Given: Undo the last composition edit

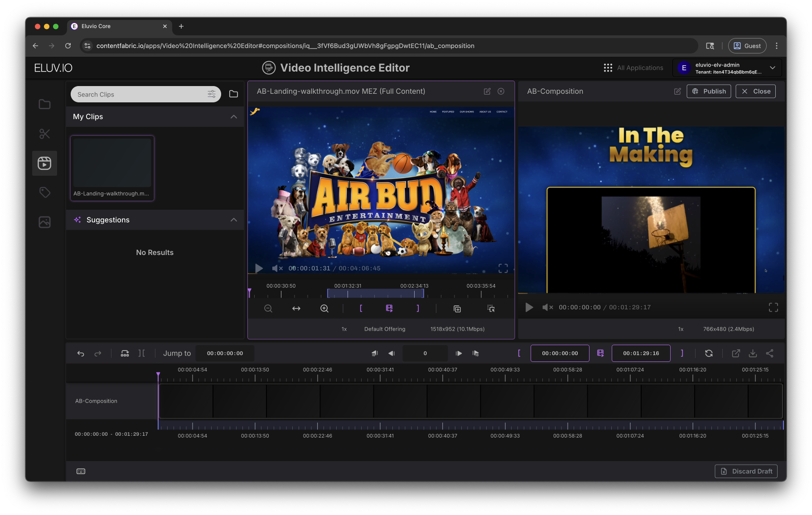Looking at the screenshot, I should 81,353.
